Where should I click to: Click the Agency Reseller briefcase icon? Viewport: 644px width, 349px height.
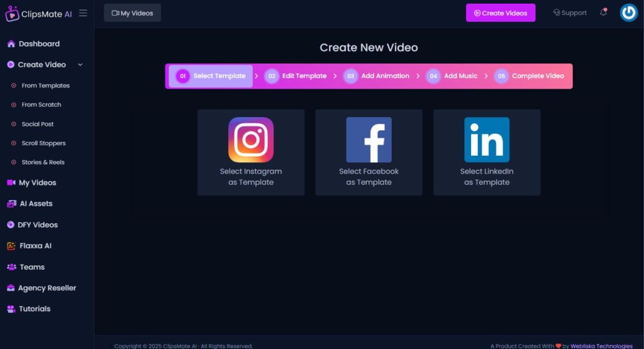[x=11, y=288]
